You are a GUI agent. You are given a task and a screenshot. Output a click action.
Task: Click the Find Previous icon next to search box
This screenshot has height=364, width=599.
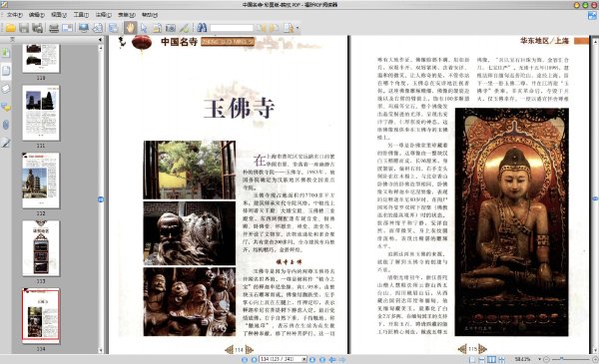(x=262, y=28)
